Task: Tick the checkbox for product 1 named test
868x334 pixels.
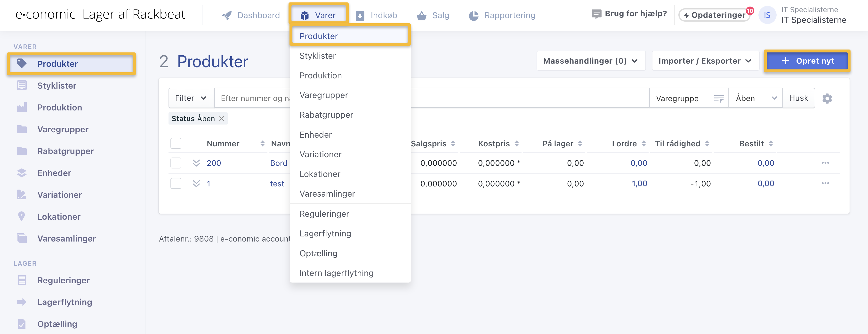Action: tap(176, 183)
